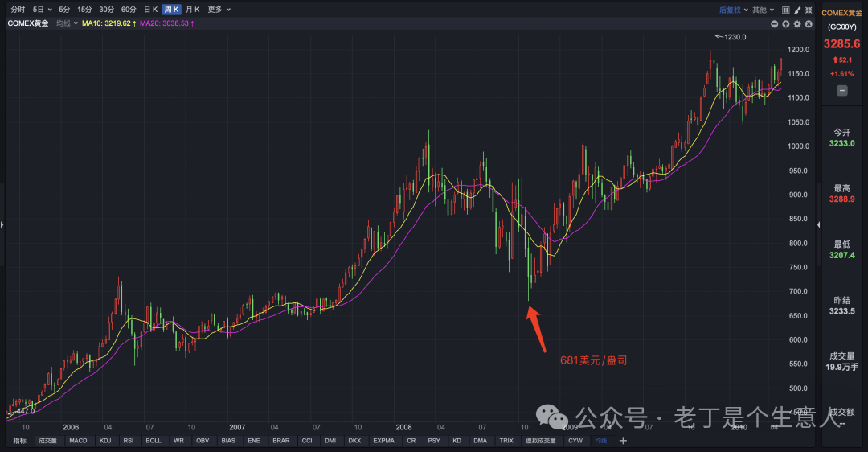Screen dimensions: 868x452
Task: Collapse the quote panel minus button
Action: (x=842, y=90)
